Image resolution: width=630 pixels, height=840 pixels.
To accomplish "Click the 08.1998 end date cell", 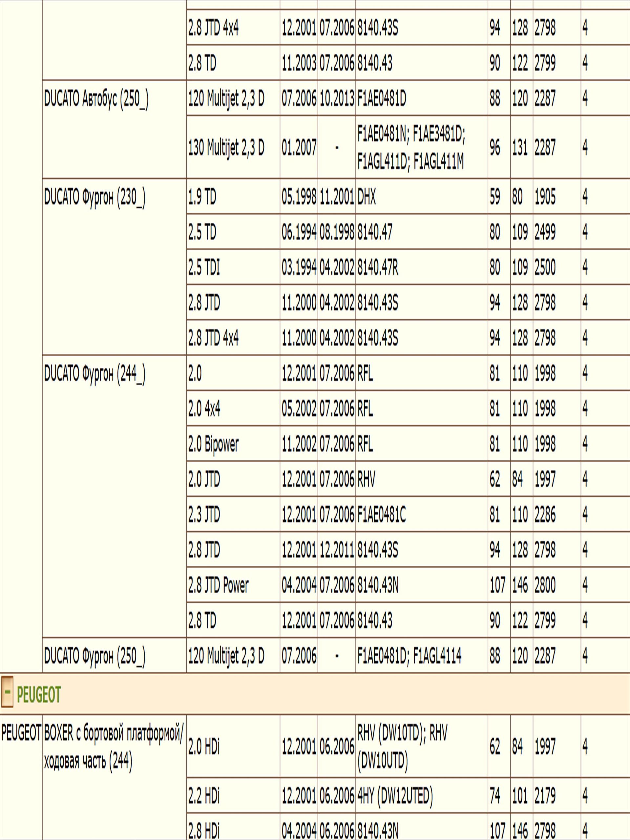I will tap(337, 232).
